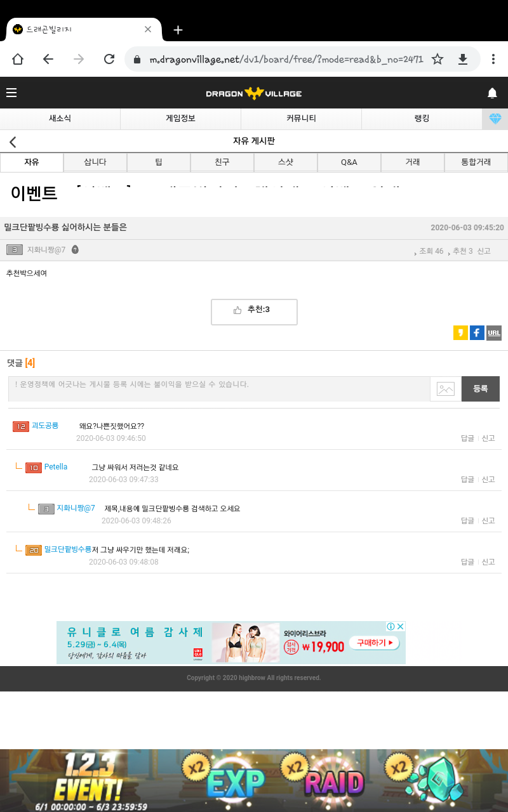Share post via KakaoTalk yellow icon
The image size is (508, 812).
point(460,333)
